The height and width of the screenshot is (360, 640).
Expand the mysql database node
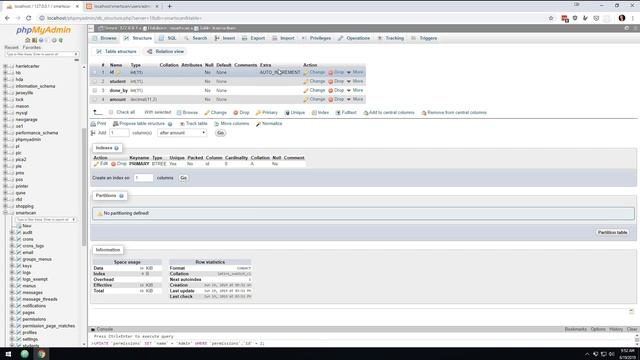pos(5,113)
